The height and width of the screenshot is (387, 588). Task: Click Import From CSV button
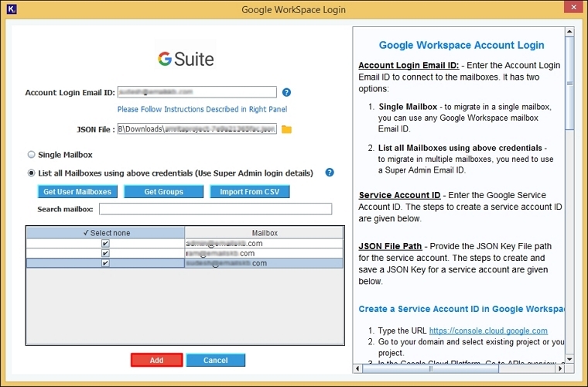tap(250, 192)
